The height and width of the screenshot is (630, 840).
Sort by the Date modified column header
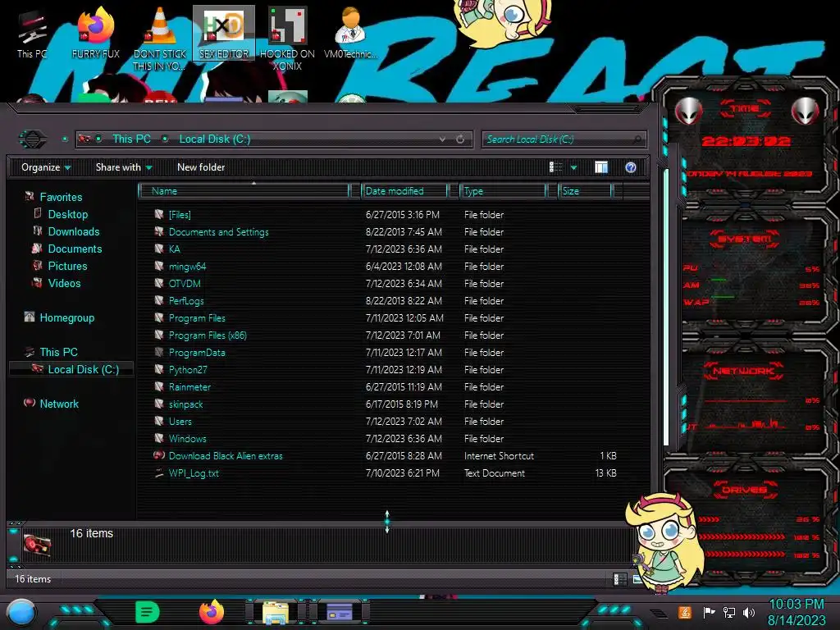click(x=405, y=190)
